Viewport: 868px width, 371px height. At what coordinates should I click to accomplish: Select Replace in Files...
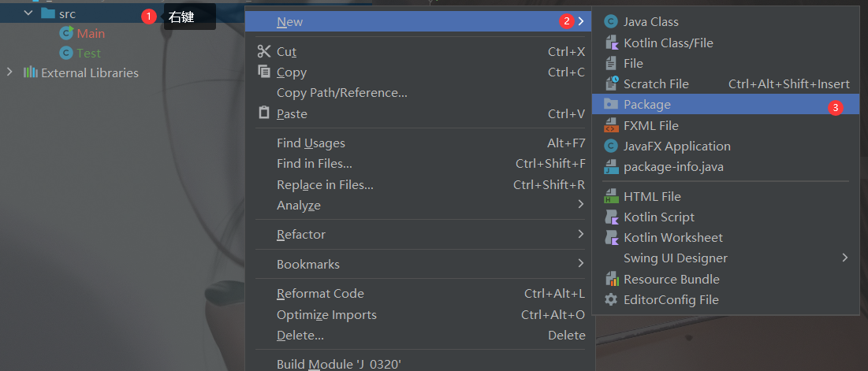point(419,184)
